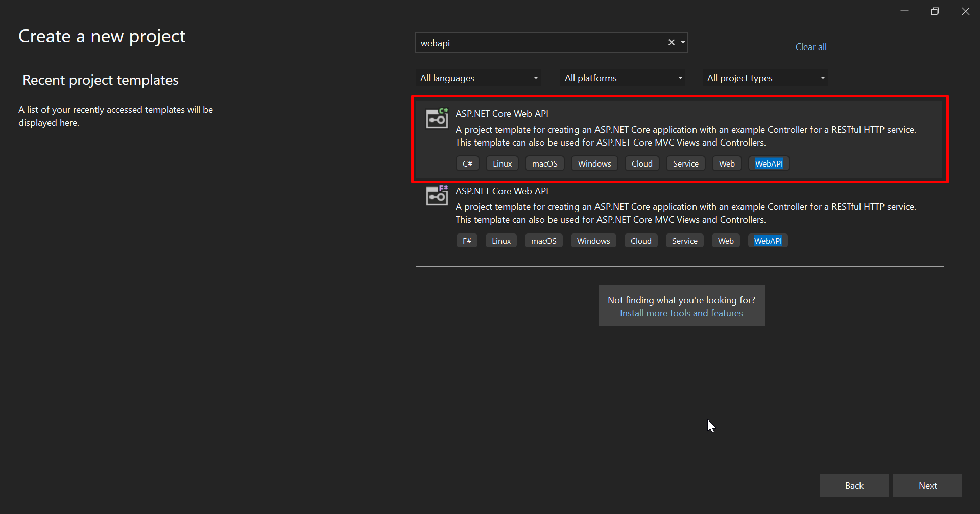Open the All project types dropdown
980x514 pixels.
pyautogui.click(x=764, y=78)
